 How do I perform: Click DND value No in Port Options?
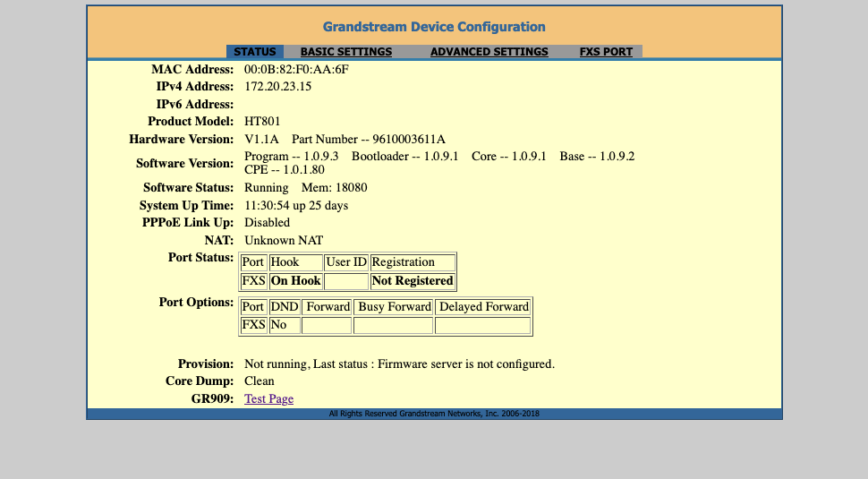(285, 325)
